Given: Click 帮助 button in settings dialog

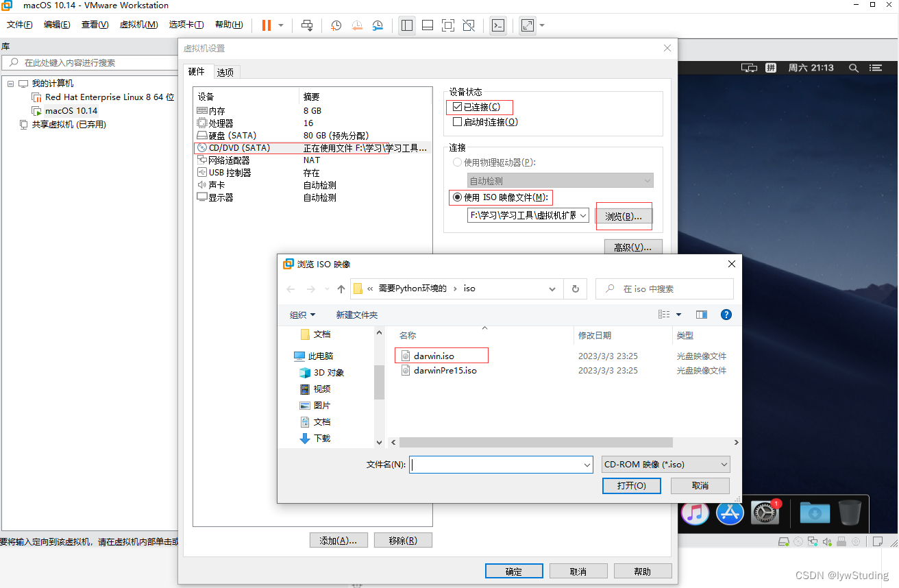Looking at the screenshot, I should pyautogui.click(x=643, y=571).
